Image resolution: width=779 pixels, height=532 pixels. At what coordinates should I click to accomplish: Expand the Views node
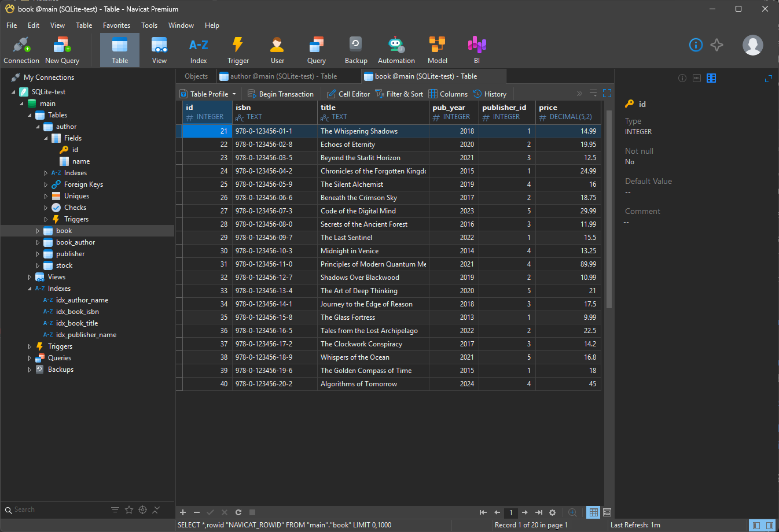pyautogui.click(x=30, y=277)
